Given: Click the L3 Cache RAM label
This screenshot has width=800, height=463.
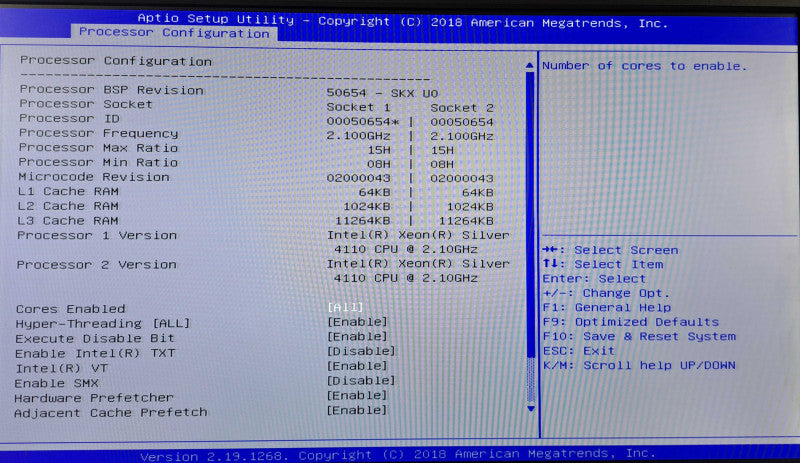Looking at the screenshot, I should pyautogui.click(x=67, y=221).
